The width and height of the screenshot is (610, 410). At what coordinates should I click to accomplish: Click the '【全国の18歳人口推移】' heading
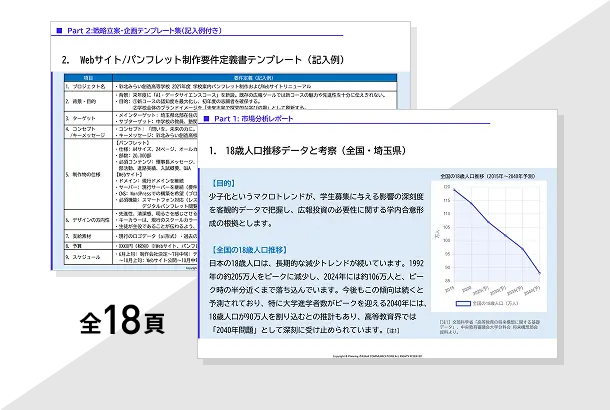(x=249, y=250)
